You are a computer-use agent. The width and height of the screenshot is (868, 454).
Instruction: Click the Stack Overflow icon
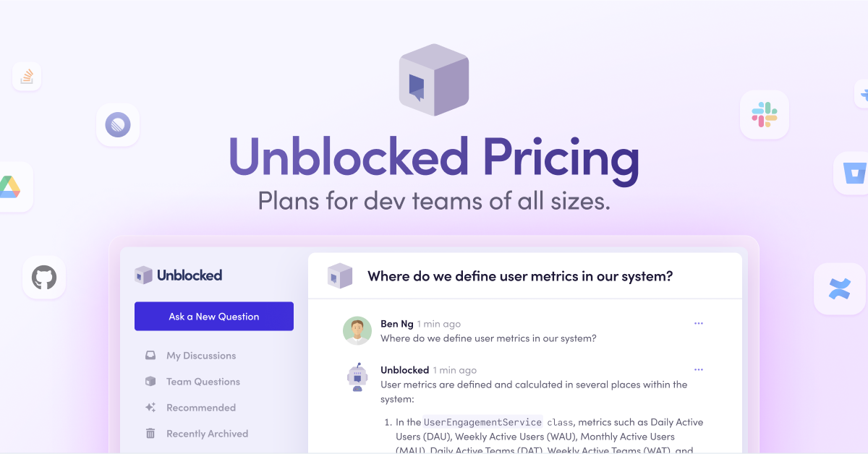[x=27, y=76]
